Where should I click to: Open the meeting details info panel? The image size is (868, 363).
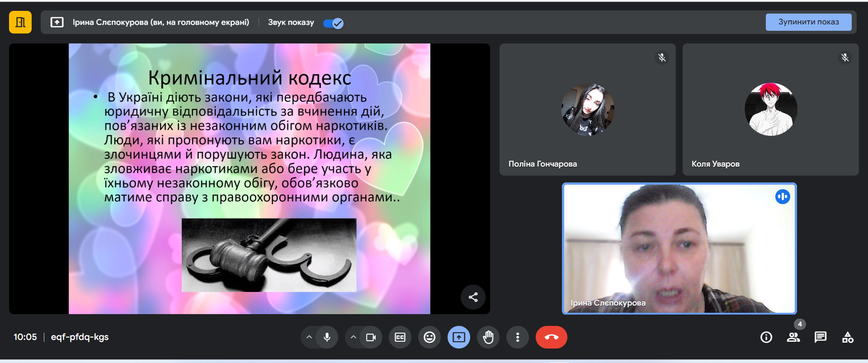click(x=766, y=337)
